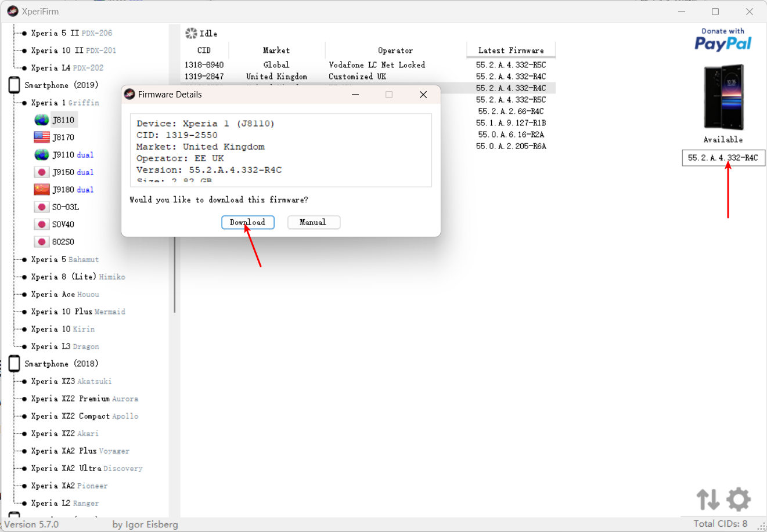Expand Xperia 8 (Lite) Himiko
Image resolution: width=767 pixels, height=532 pixels.
(x=78, y=277)
